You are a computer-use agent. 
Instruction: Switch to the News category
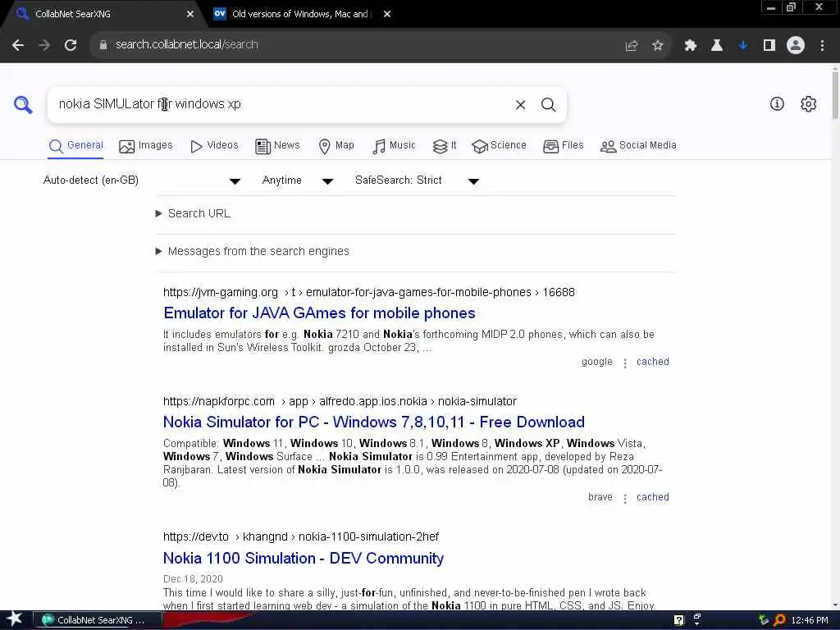(x=277, y=146)
